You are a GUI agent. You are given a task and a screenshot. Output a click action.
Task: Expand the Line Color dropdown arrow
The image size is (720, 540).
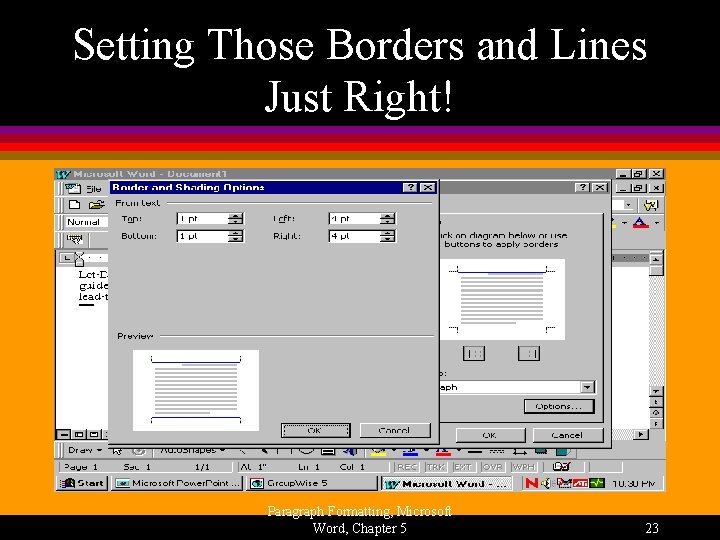click(x=426, y=451)
